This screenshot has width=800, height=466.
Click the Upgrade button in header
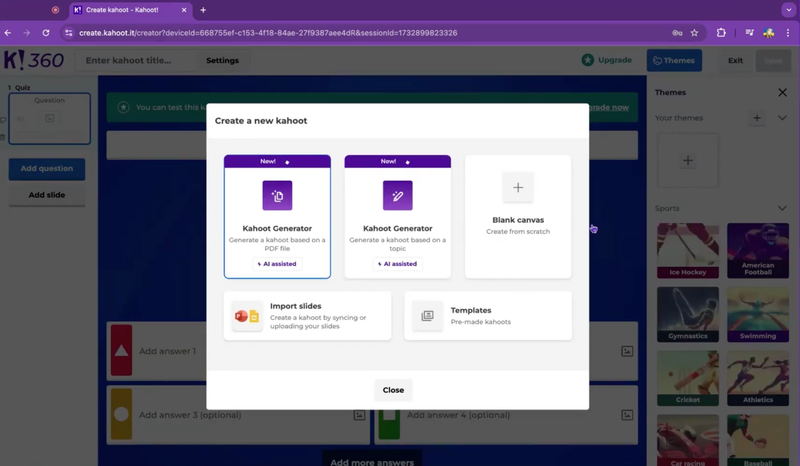[607, 60]
